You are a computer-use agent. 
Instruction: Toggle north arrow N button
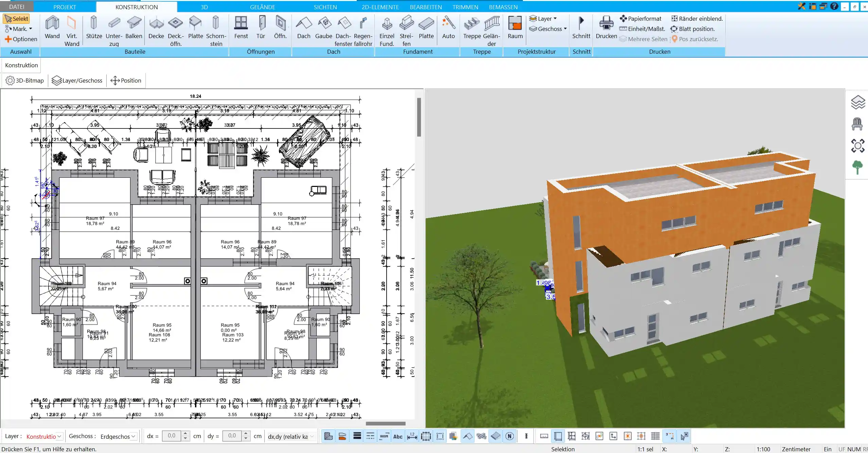point(510,436)
